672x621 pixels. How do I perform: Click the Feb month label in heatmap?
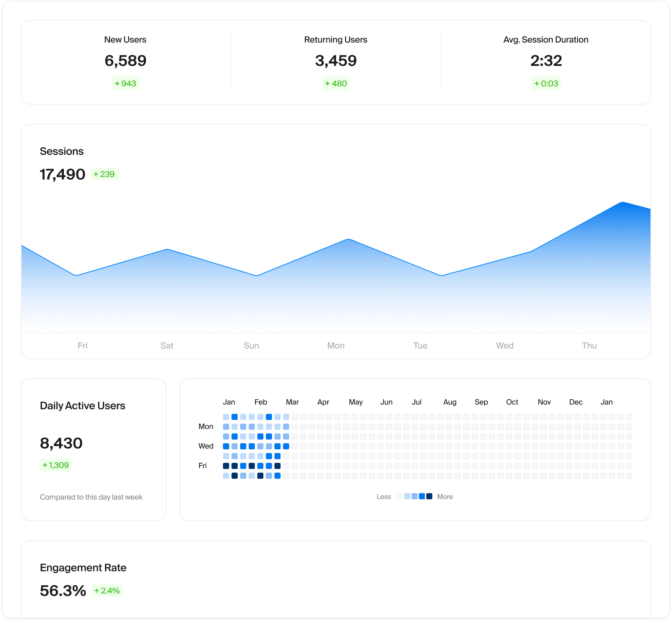click(x=260, y=402)
